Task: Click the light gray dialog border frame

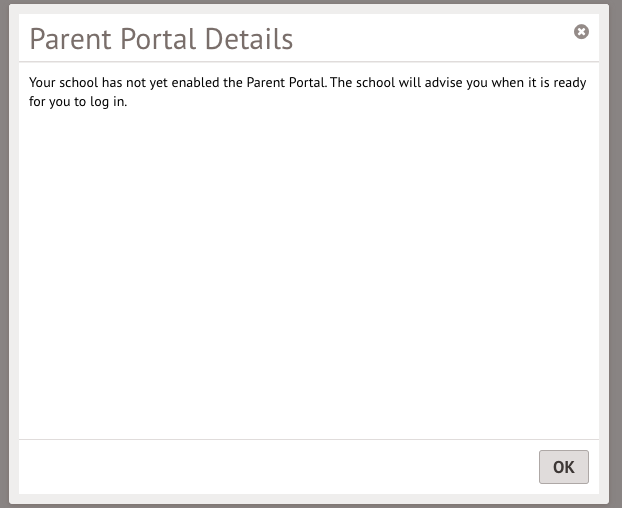Action: (x=14, y=250)
